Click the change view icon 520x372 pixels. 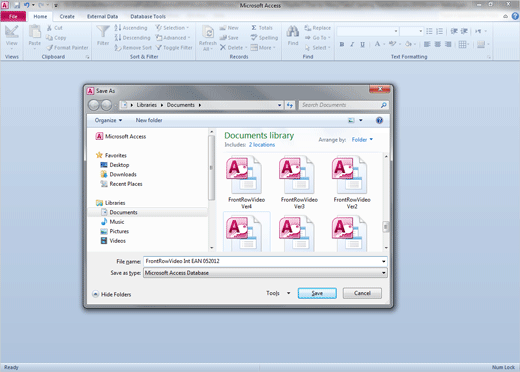pos(351,120)
